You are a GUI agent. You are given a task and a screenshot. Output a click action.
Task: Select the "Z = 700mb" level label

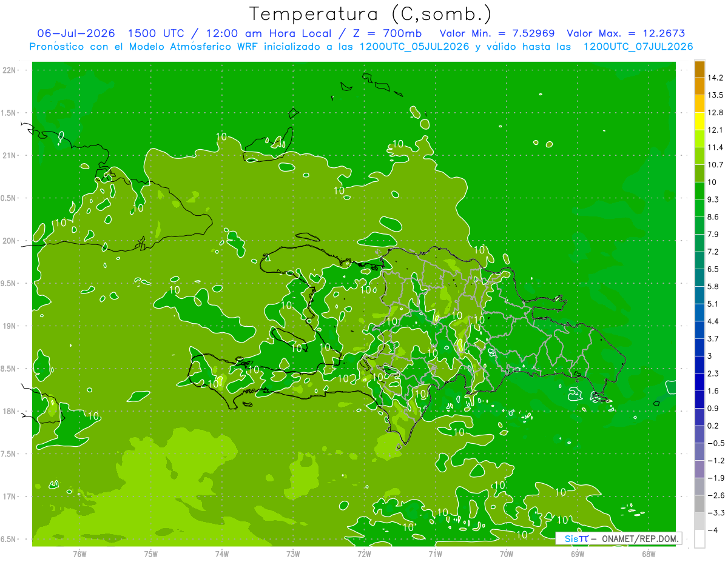pyautogui.click(x=388, y=33)
